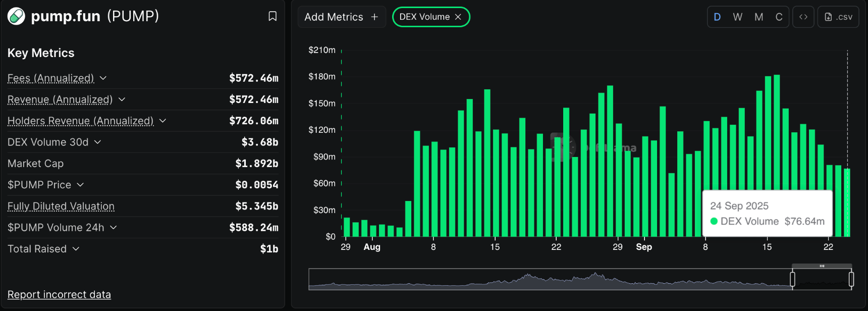Click the plus icon in Add Metrics
The width and height of the screenshot is (868, 311).
[374, 17]
